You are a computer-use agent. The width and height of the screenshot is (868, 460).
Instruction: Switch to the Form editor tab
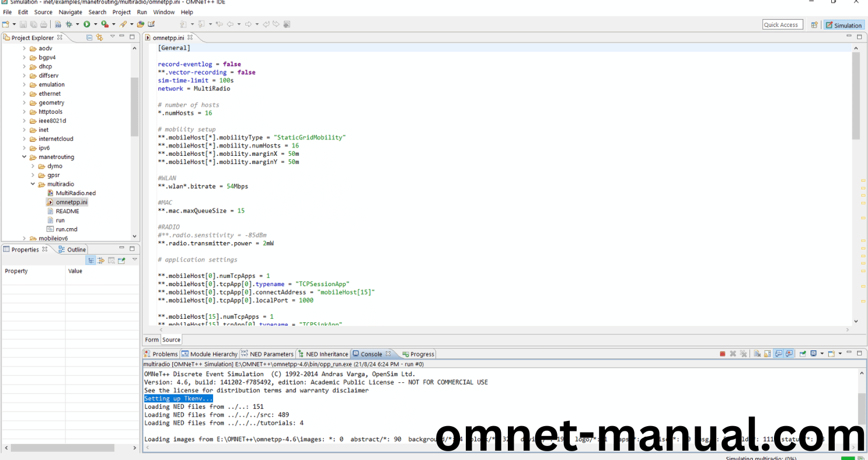pos(152,340)
